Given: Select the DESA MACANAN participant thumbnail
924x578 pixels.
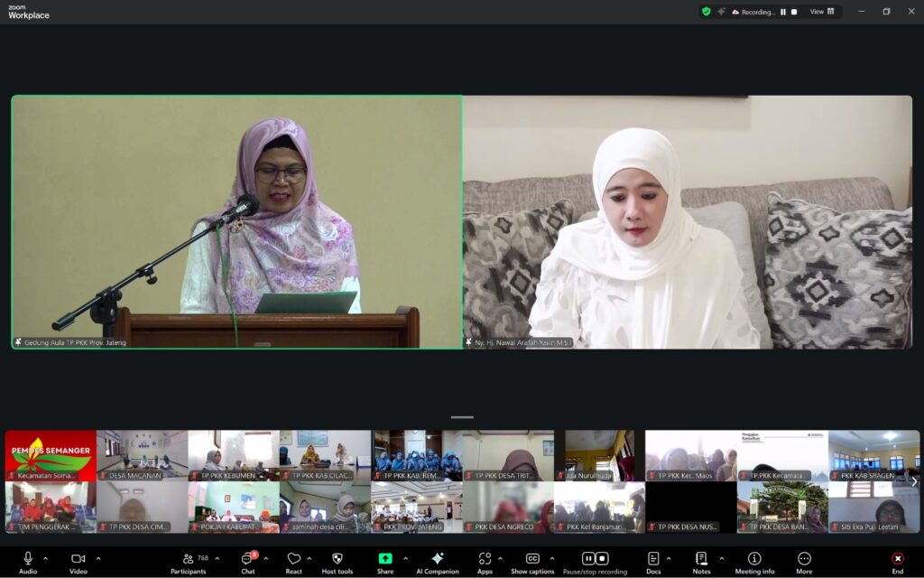Looking at the screenshot, I should pyautogui.click(x=142, y=455).
